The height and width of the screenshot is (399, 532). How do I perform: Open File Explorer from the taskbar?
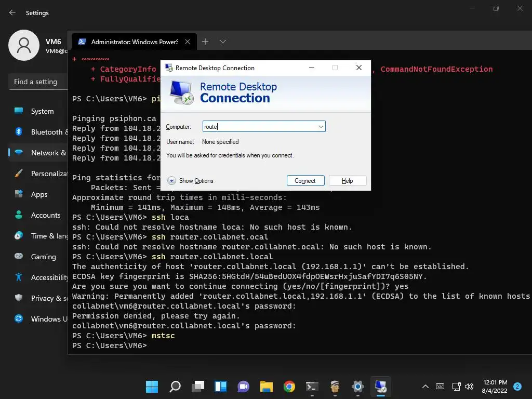click(x=267, y=387)
